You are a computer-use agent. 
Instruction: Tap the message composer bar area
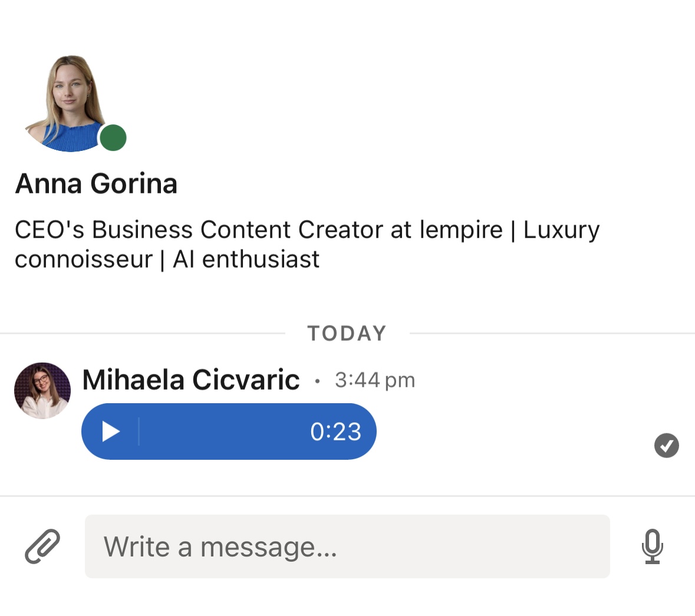click(x=348, y=547)
